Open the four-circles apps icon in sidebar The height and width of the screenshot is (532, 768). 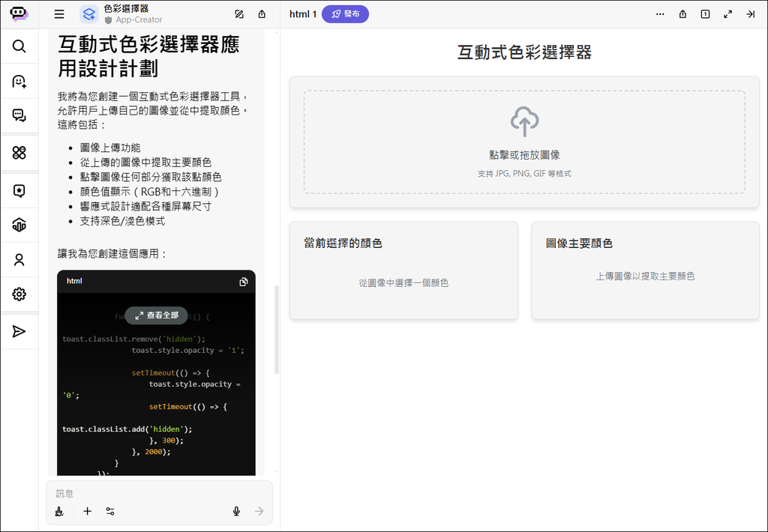click(19, 153)
